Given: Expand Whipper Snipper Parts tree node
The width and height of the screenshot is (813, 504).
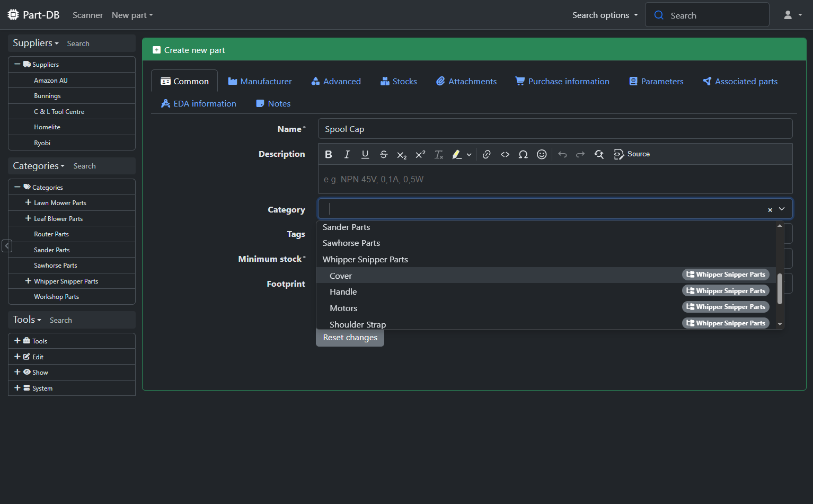Looking at the screenshot, I should 28,281.
